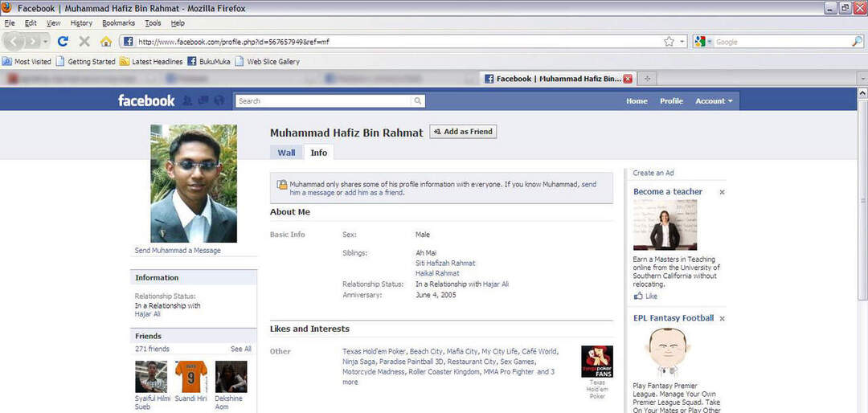Screen dimensions: 868x413
Task: Click the Facebook search input field
Action: pos(323,101)
